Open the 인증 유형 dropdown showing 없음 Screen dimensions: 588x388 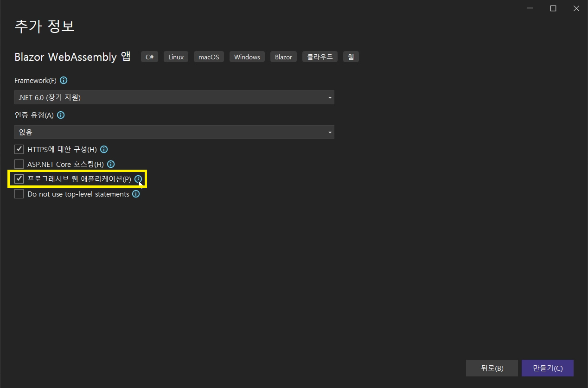tap(174, 132)
